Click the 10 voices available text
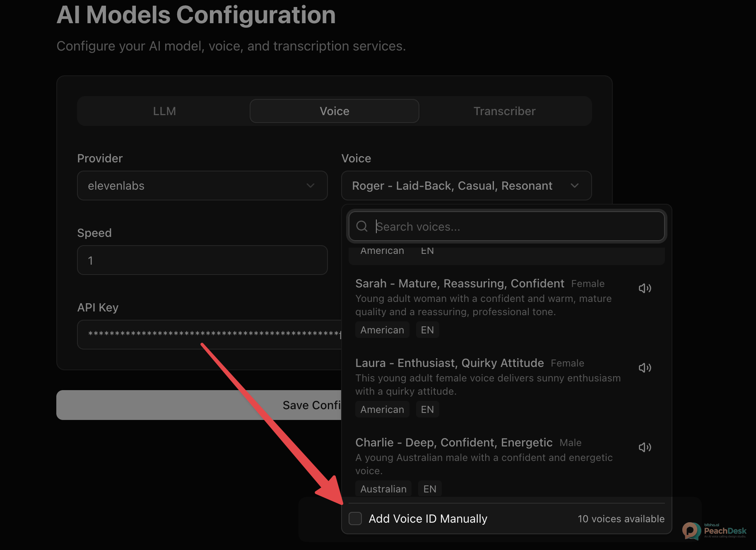 [621, 519]
